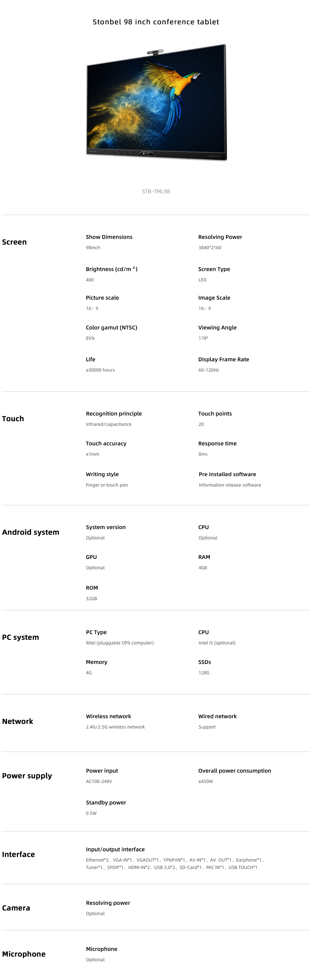Click the Input/output interface label
This screenshot has width=312, height=980.
115,849
